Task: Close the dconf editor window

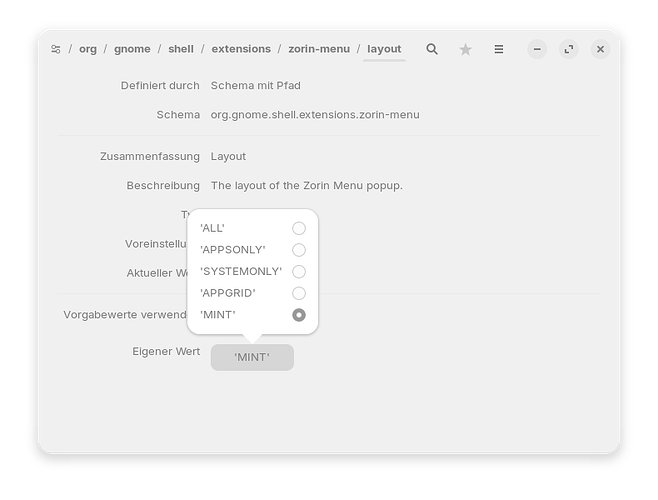Action: (x=600, y=49)
